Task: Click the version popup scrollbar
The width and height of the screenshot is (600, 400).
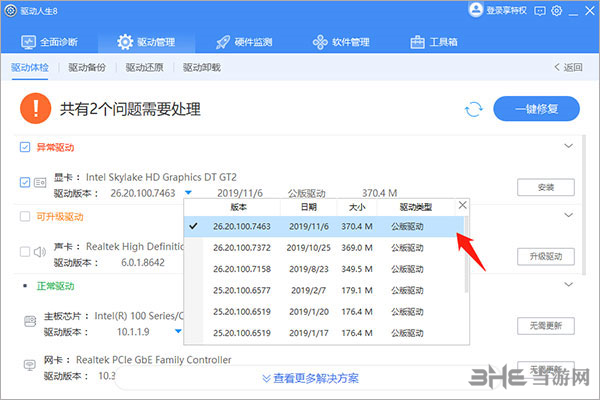Action: (x=466, y=255)
